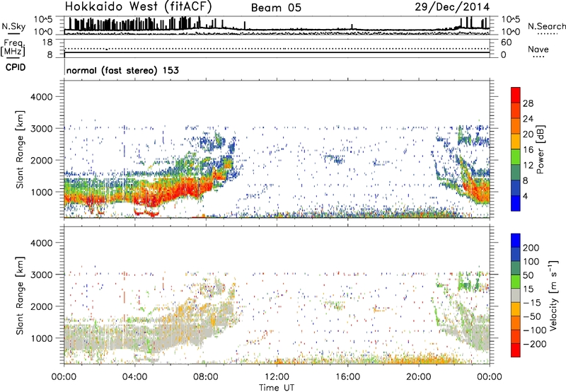The height and width of the screenshot is (392, 566).
Task: Click the dotted line sample under N.Search
Action: (x=548, y=34)
